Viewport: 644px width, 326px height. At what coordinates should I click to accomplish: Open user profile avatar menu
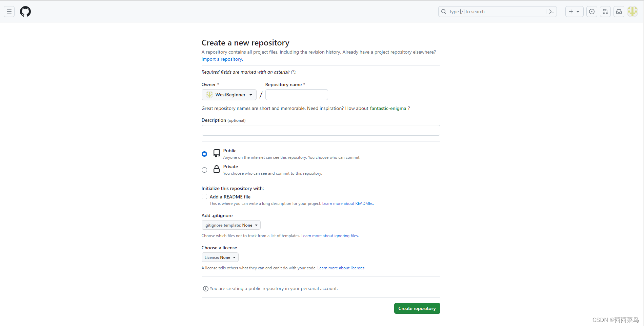tap(632, 12)
